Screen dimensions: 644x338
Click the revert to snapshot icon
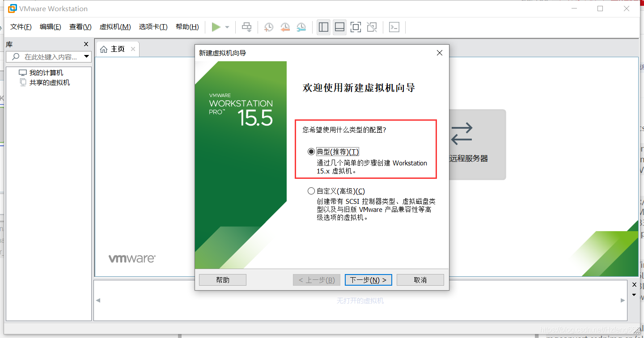pos(285,27)
